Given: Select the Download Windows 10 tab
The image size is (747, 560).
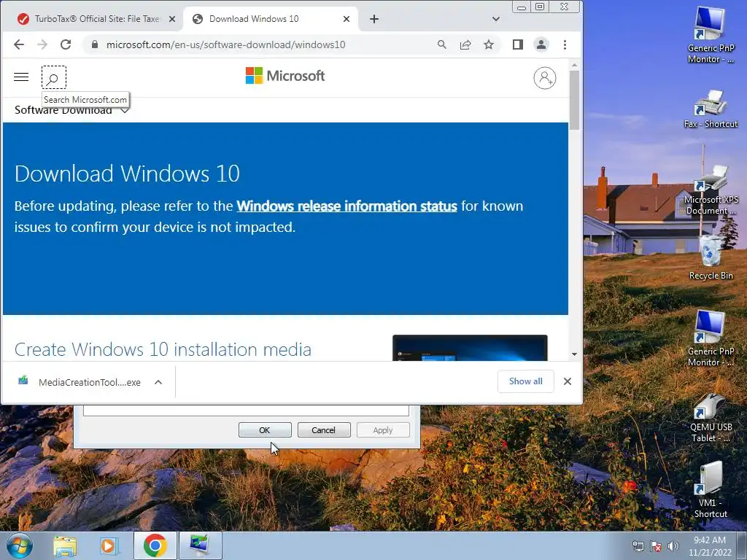Looking at the screenshot, I should coord(271,19).
